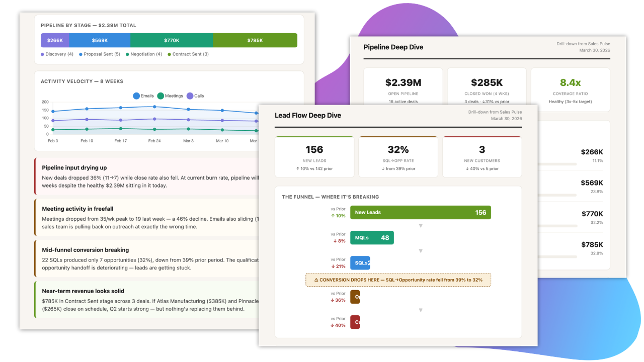The height and width of the screenshot is (362, 644).
Task: Click the down arrow below MQLs funnel bar
Action: click(x=421, y=251)
